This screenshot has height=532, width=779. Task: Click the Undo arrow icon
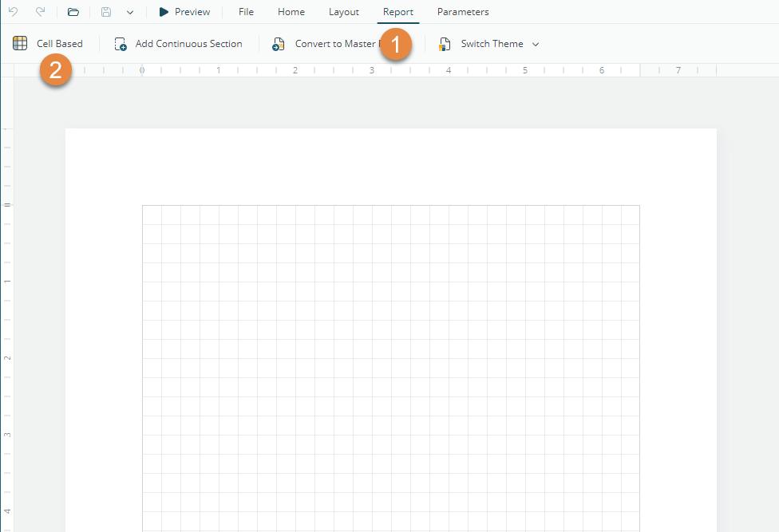(x=13, y=12)
